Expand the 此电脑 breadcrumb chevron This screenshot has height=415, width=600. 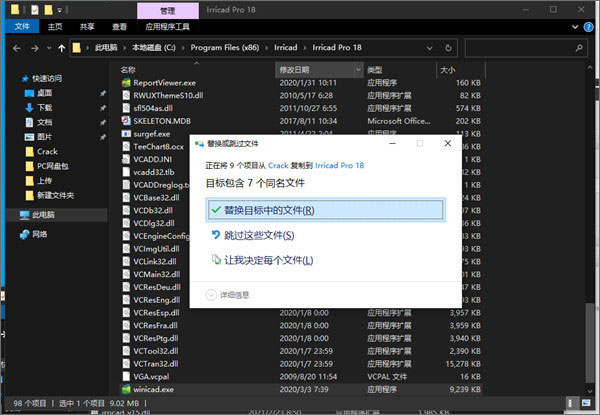125,48
